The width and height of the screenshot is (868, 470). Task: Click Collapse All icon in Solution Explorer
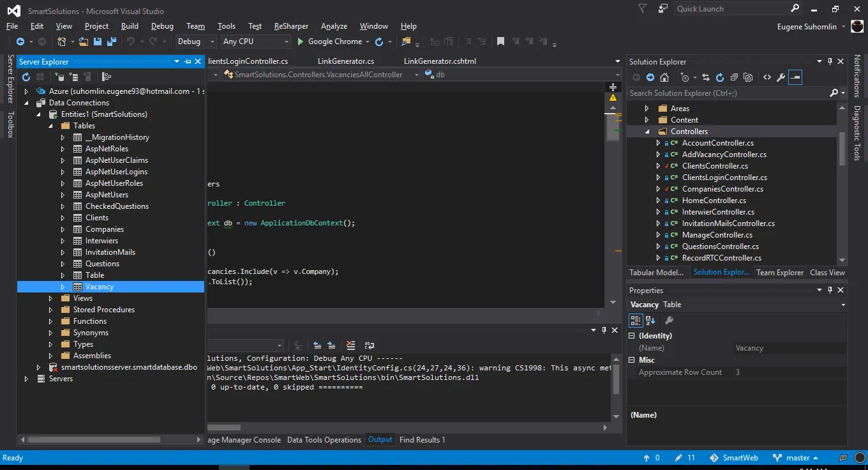point(734,77)
